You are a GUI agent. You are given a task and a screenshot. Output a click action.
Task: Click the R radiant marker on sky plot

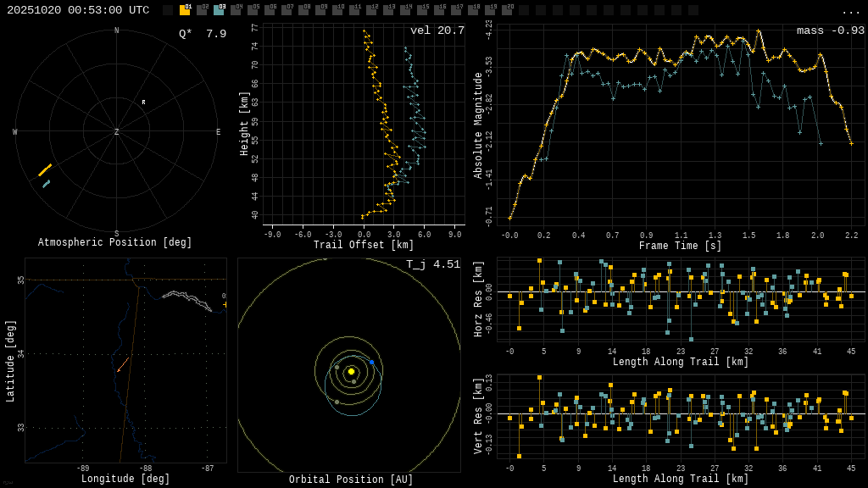143,103
